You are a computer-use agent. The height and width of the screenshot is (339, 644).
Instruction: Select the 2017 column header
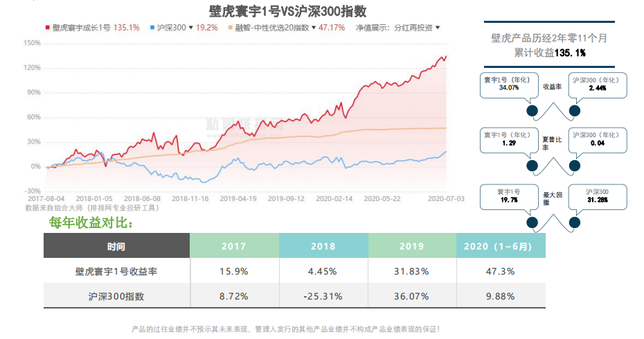[234, 246]
